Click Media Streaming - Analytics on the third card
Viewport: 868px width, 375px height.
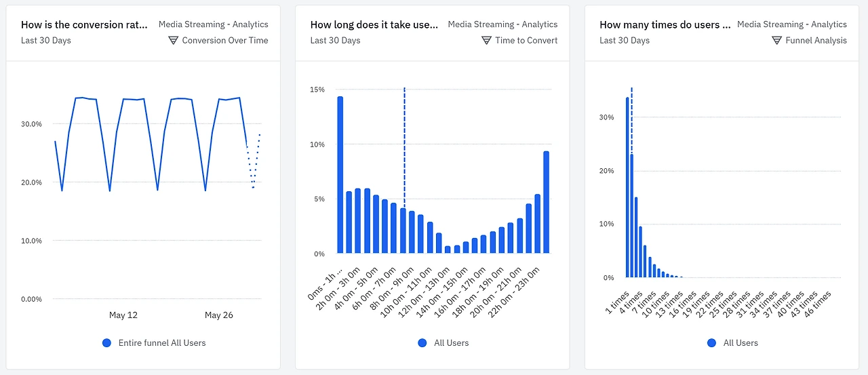pos(792,24)
